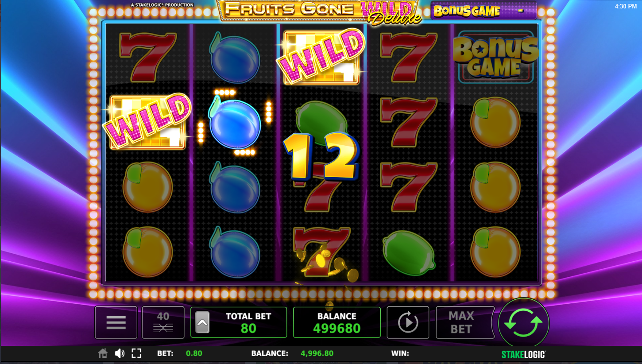Toggle fullscreen mode icon
The width and height of the screenshot is (642, 364).
point(136,353)
